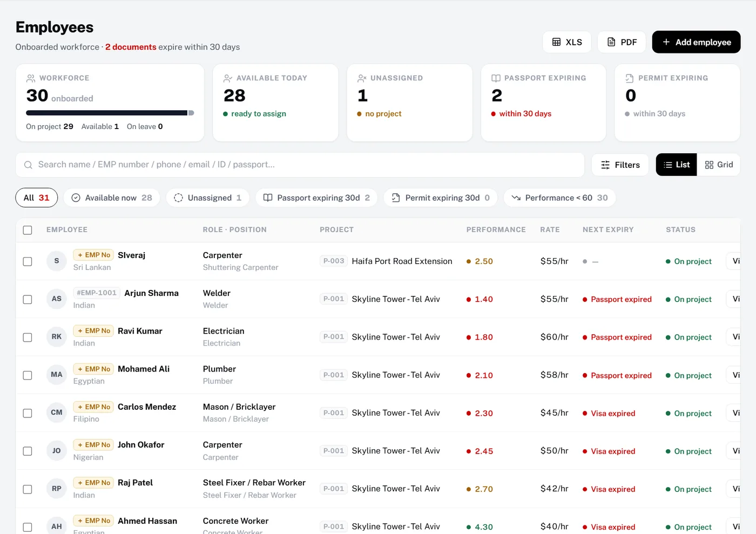Check the Ravi Kumar row checkbox
Image resolution: width=756 pixels, height=534 pixels.
[28, 337]
